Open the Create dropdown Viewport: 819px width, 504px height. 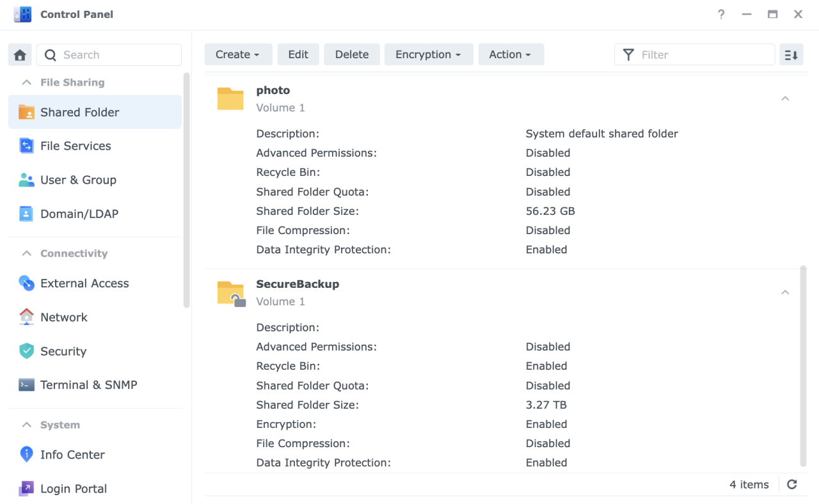click(x=238, y=54)
